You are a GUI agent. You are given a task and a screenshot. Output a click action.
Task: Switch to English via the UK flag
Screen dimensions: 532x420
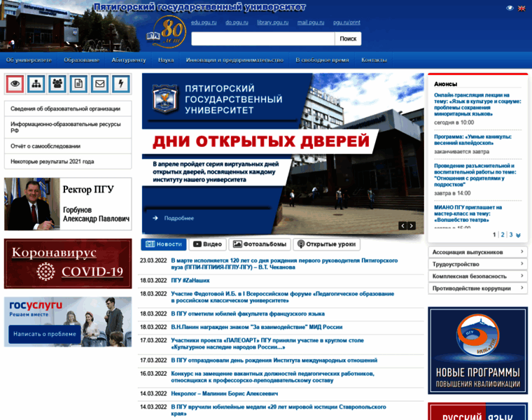pyautogui.click(x=521, y=8)
